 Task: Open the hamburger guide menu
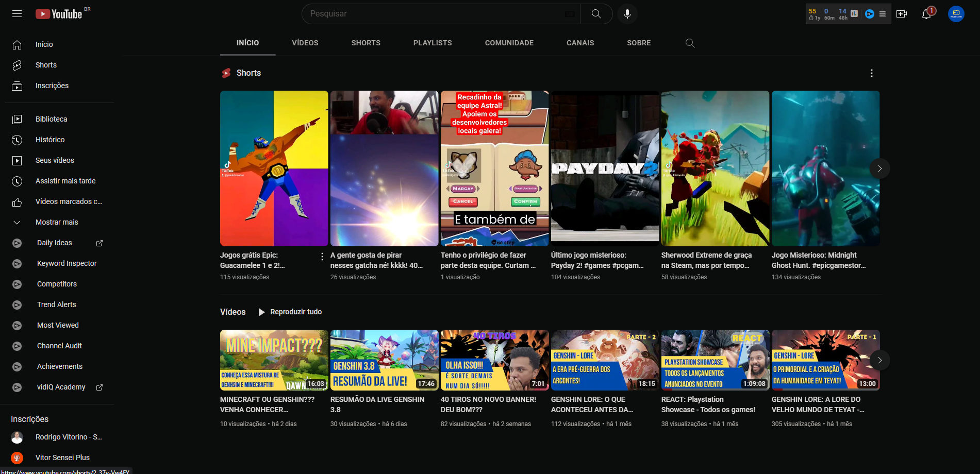[x=17, y=14]
